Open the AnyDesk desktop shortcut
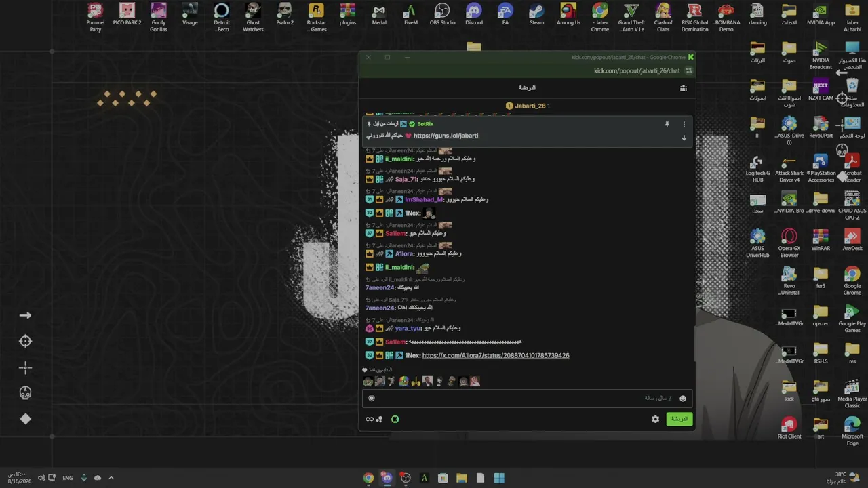Viewport: 868px width, 488px height. coord(852,241)
